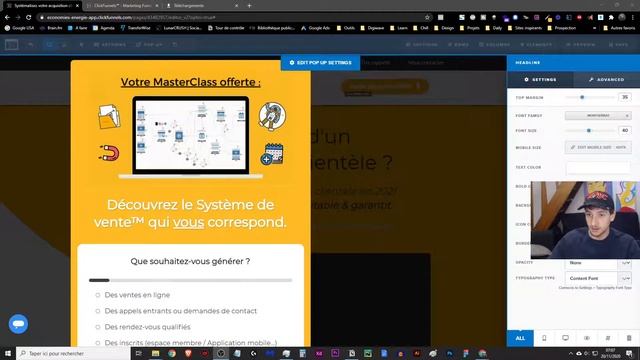Click the Windows taskbar search box
The width and height of the screenshot is (640, 360).
(x=73, y=353)
